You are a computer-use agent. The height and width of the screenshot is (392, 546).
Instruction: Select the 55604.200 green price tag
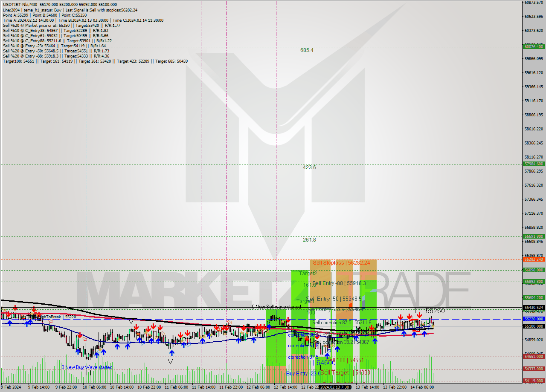(534, 297)
